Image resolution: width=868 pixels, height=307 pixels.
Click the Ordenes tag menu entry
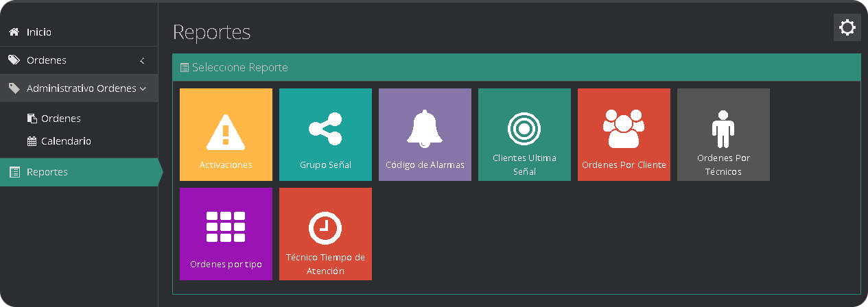coord(46,60)
